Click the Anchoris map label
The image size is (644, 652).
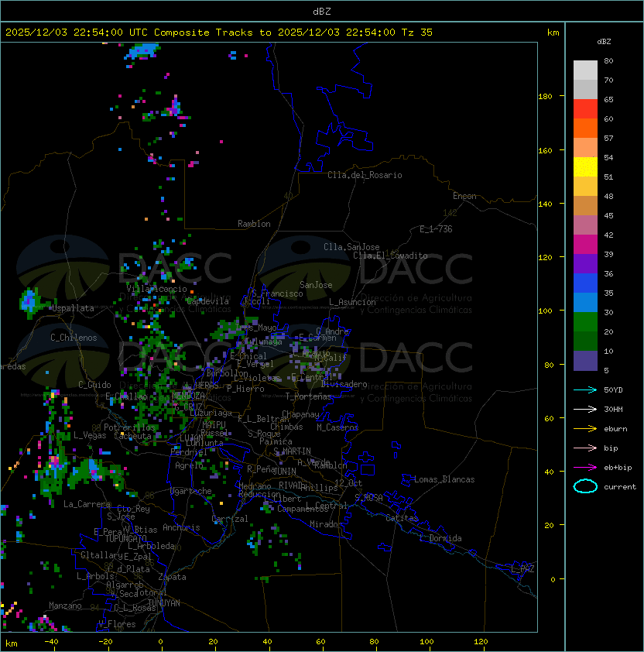[181, 527]
